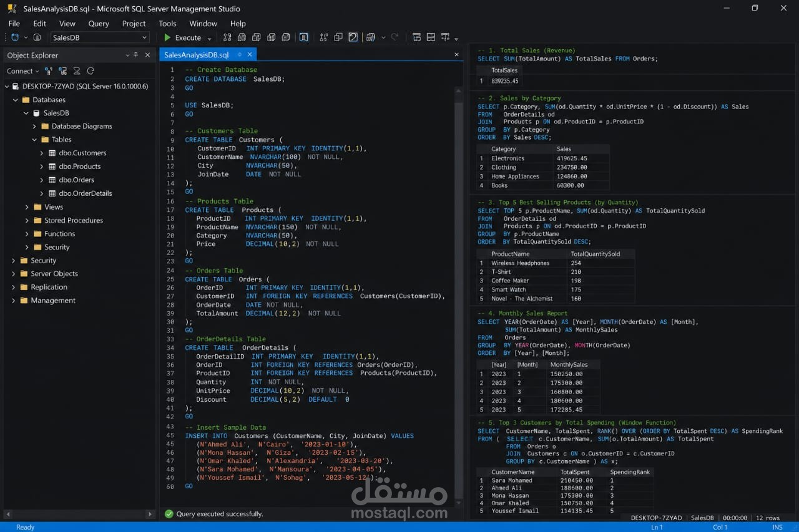Click the Sara Mohamed result cell
The width and height of the screenshot is (799, 532).
coord(512,481)
